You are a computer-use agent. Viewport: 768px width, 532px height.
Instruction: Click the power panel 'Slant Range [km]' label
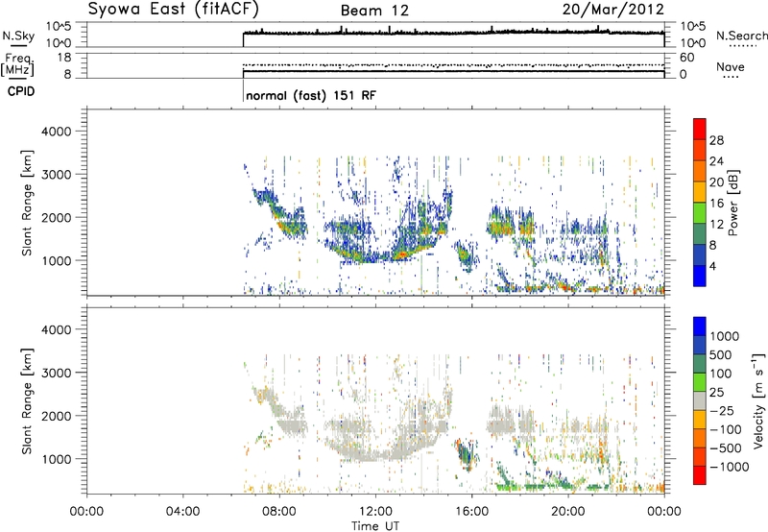point(27,203)
